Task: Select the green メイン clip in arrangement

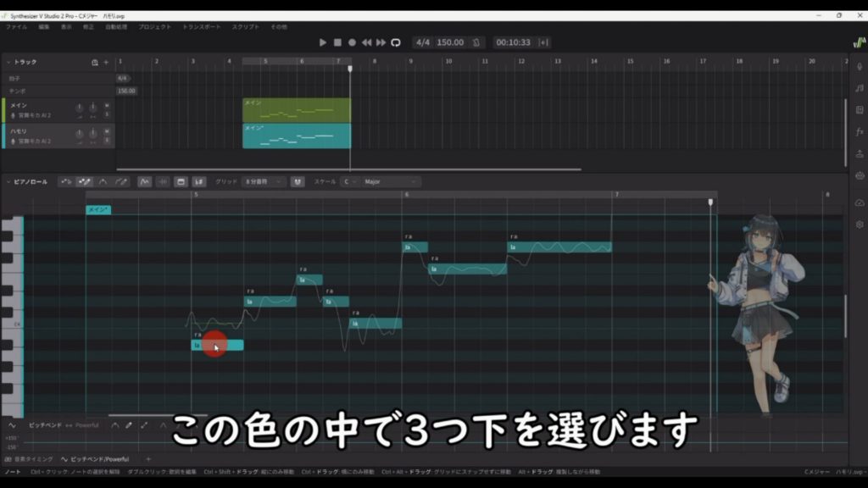Action: coord(296,110)
